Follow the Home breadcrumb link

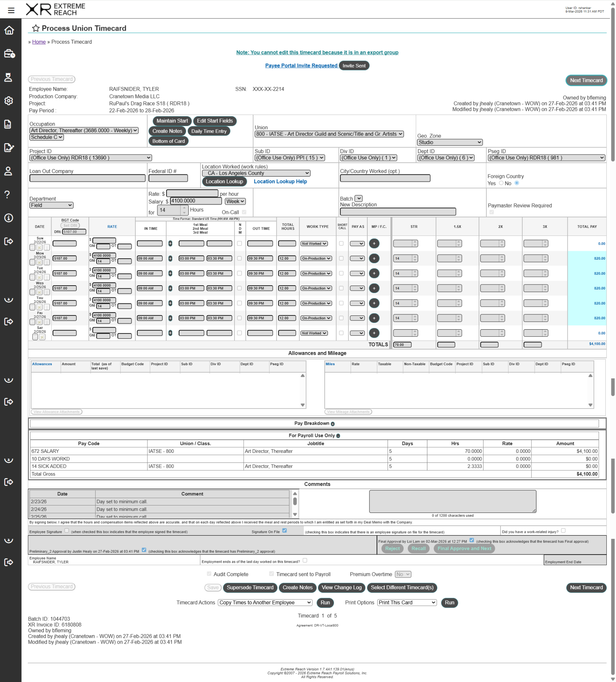click(39, 42)
